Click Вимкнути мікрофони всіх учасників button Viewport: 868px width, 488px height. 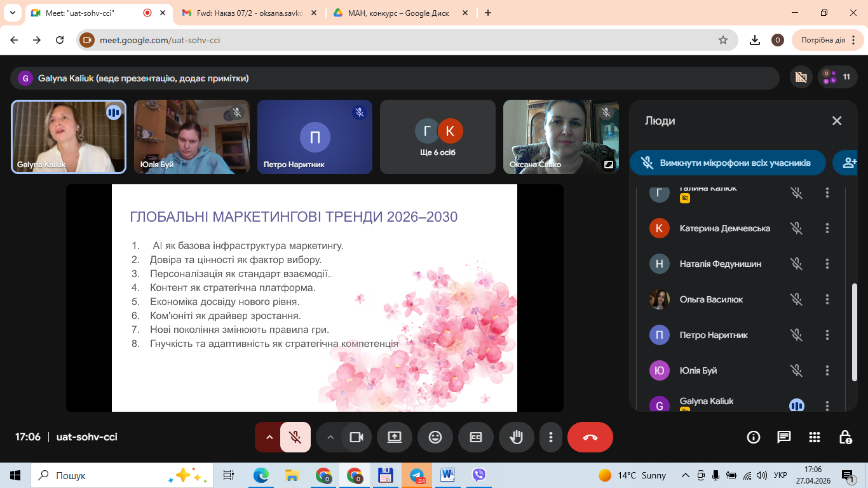728,163
